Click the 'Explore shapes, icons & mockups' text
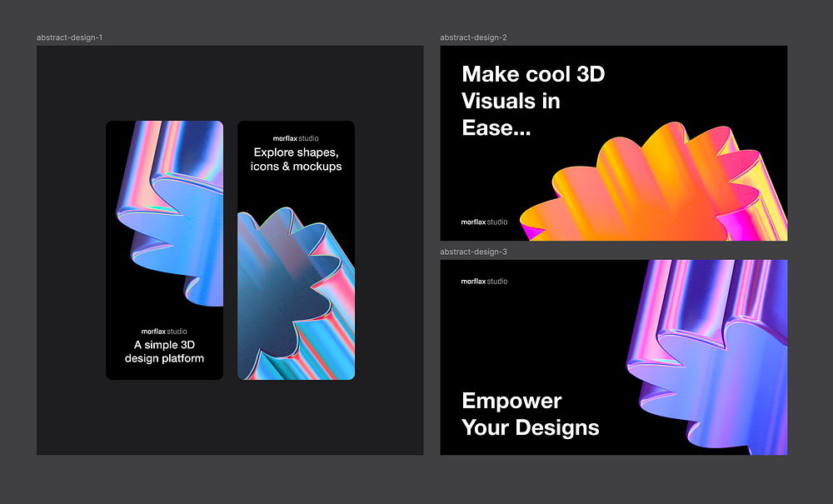The width and height of the screenshot is (833, 504). [296, 159]
